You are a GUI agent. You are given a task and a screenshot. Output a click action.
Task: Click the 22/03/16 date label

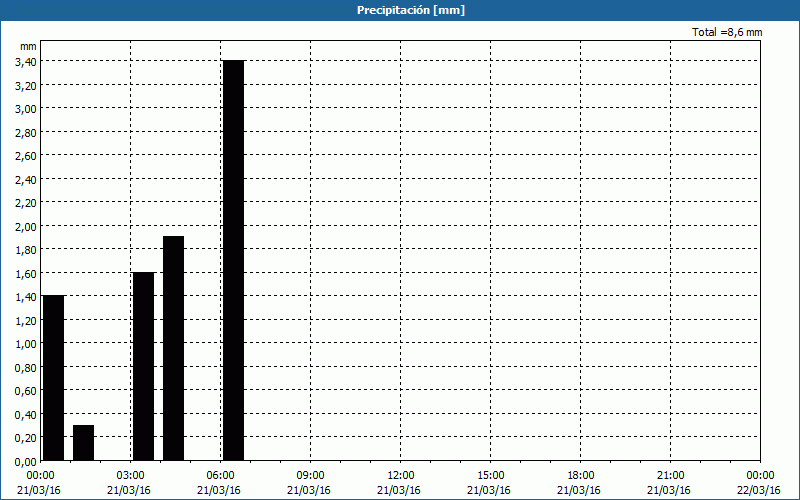click(x=759, y=490)
